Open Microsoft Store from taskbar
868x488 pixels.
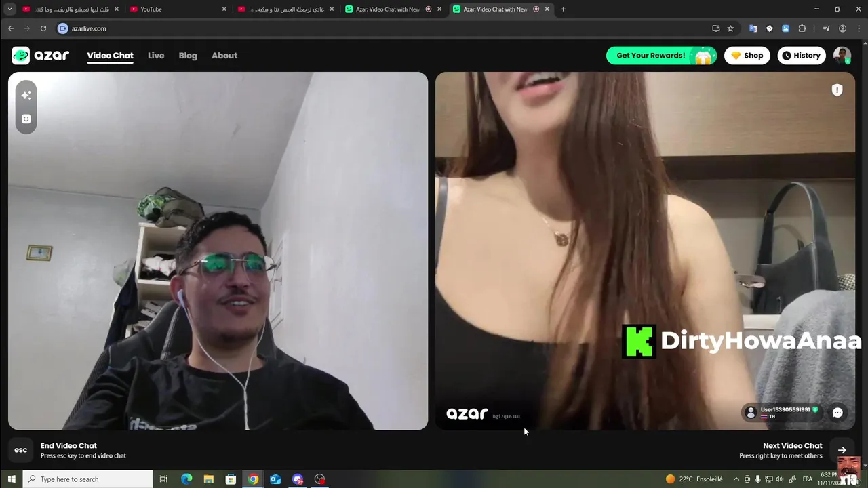coord(231,479)
